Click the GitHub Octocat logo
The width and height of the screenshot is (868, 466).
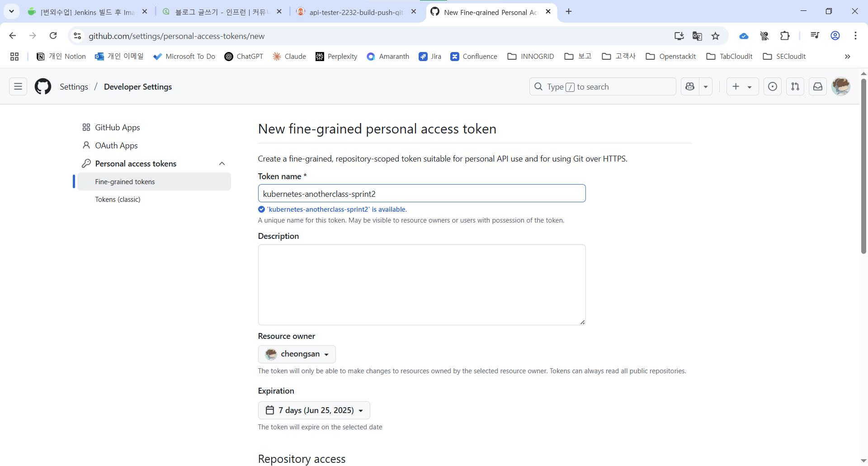pyautogui.click(x=43, y=86)
